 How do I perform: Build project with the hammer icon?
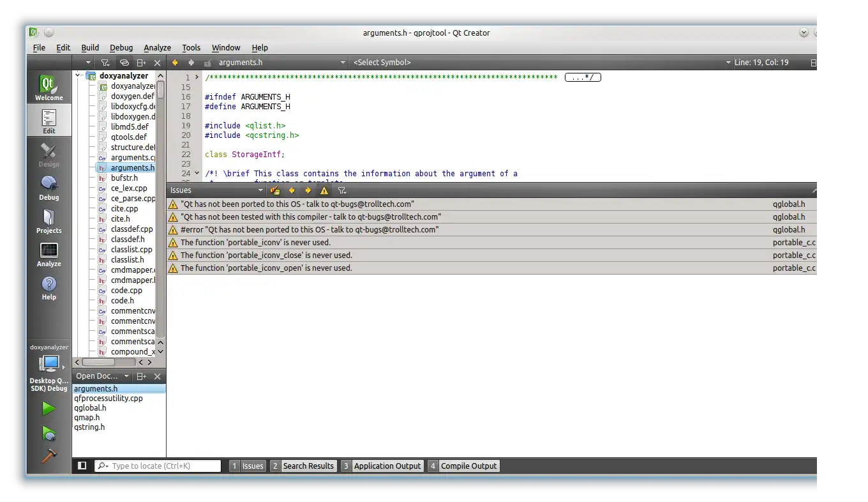point(49,455)
